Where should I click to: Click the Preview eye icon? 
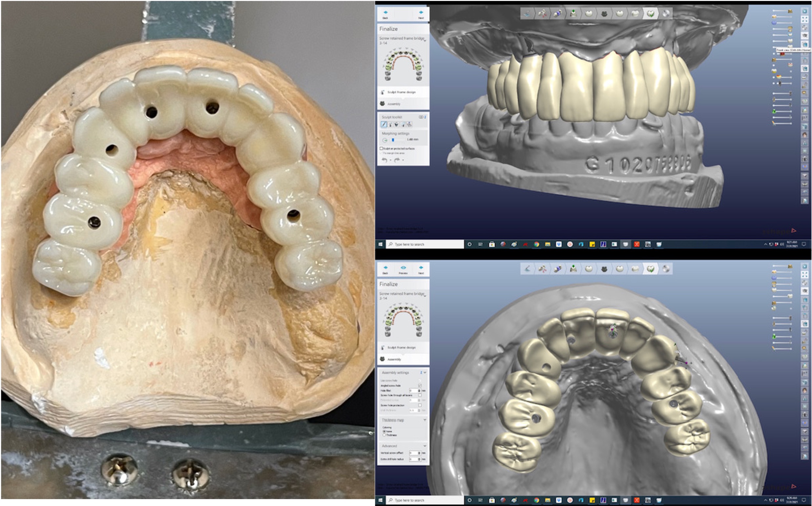tap(403, 268)
